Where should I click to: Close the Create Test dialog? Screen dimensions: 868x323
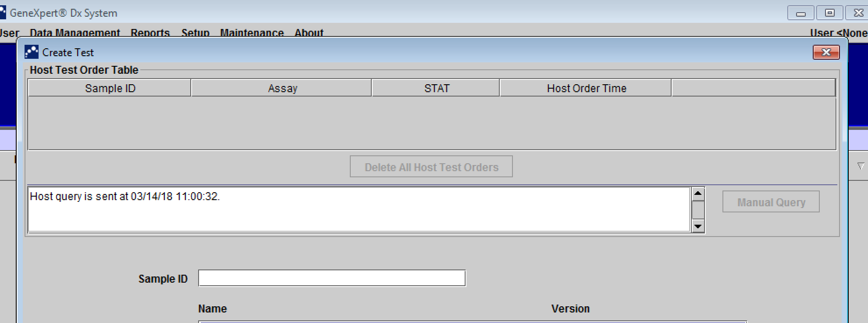click(x=826, y=52)
